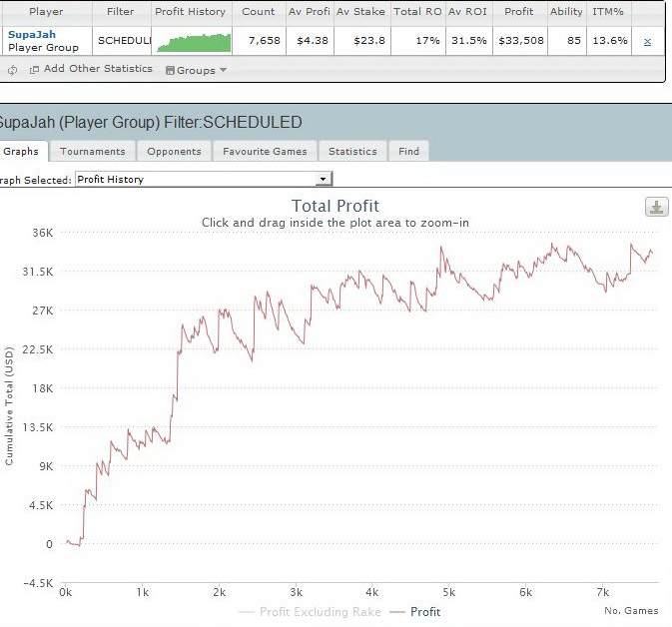672x627 pixels.
Task: Click the 36K y-axis label
Action: (x=43, y=233)
